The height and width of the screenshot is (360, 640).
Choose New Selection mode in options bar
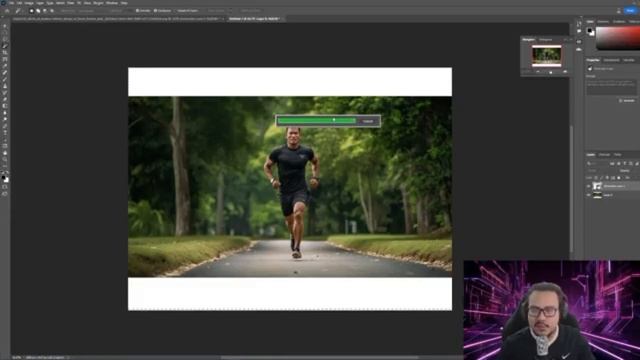[31, 11]
